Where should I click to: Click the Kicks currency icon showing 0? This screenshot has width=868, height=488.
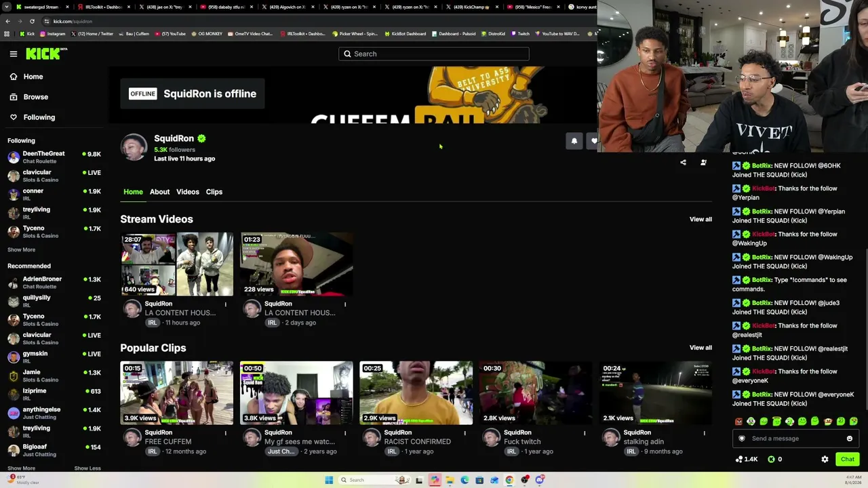[x=771, y=460]
